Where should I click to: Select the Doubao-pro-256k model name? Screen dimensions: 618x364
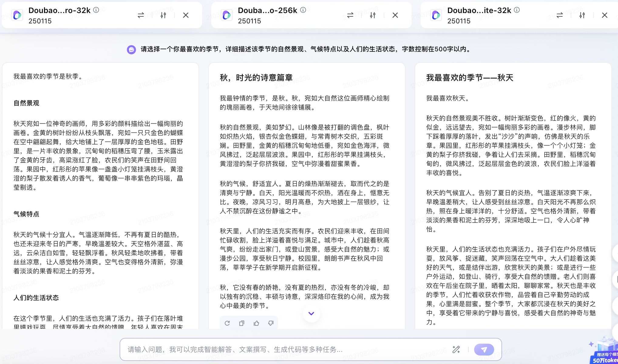click(x=267, y=10)
